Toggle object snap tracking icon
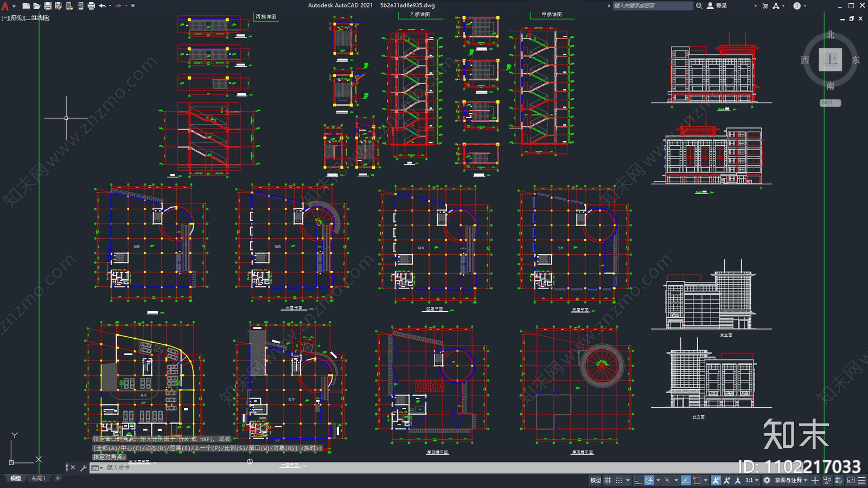This screenshot has width=868, height=488. [686, 480]
